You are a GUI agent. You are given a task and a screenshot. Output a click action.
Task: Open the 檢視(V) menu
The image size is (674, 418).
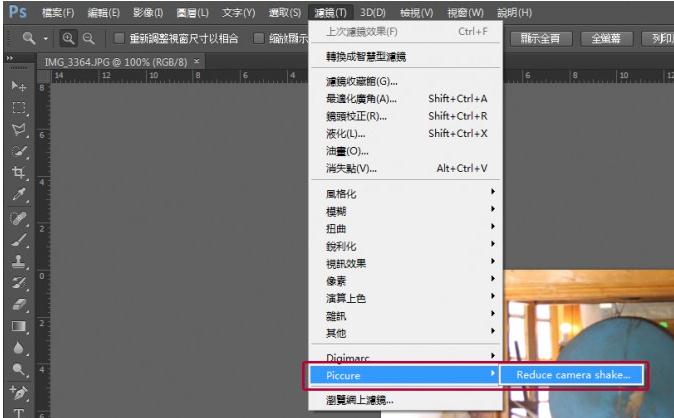tap(416, 13)
